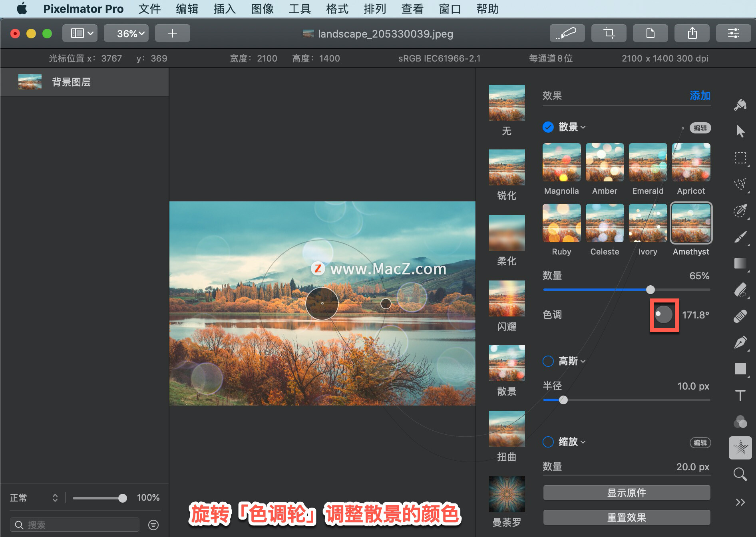Select the Gradient tool
Viewport: 756px width, 537px height.
[740, 263]
